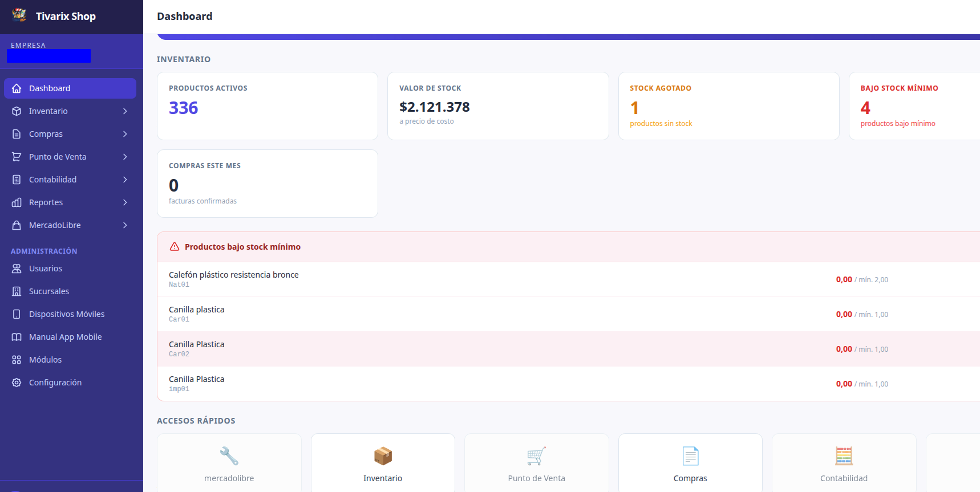The image size is (980, 492).
Task: Click the facturas confirmadas text
Action: point(203,201)
